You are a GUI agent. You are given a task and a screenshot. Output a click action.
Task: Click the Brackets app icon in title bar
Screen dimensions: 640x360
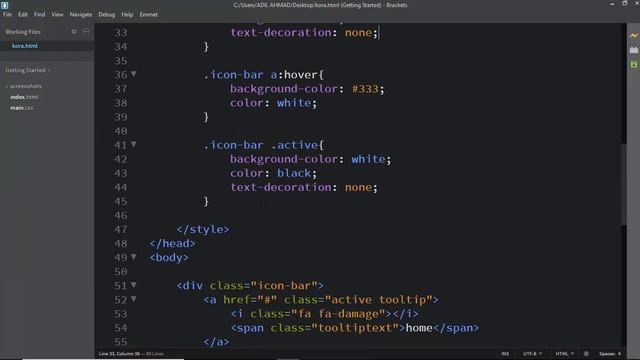pyautogui.click(x=4, y=5)
